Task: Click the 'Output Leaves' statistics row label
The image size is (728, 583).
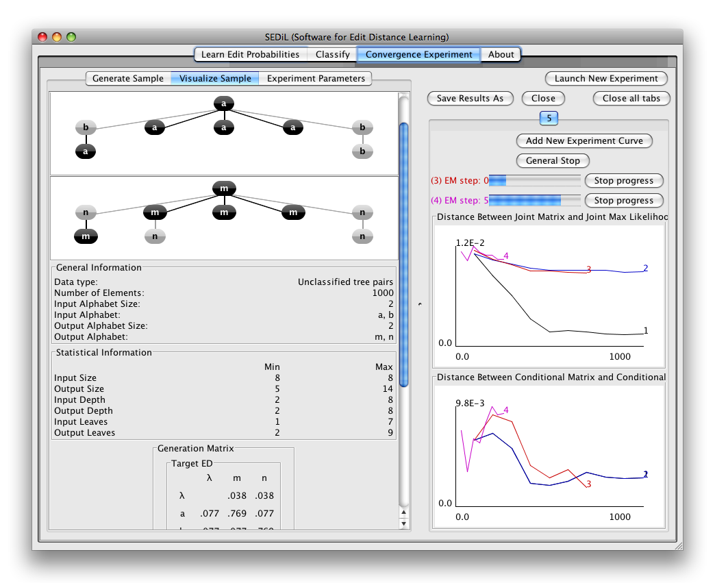Action: (84, 432)
